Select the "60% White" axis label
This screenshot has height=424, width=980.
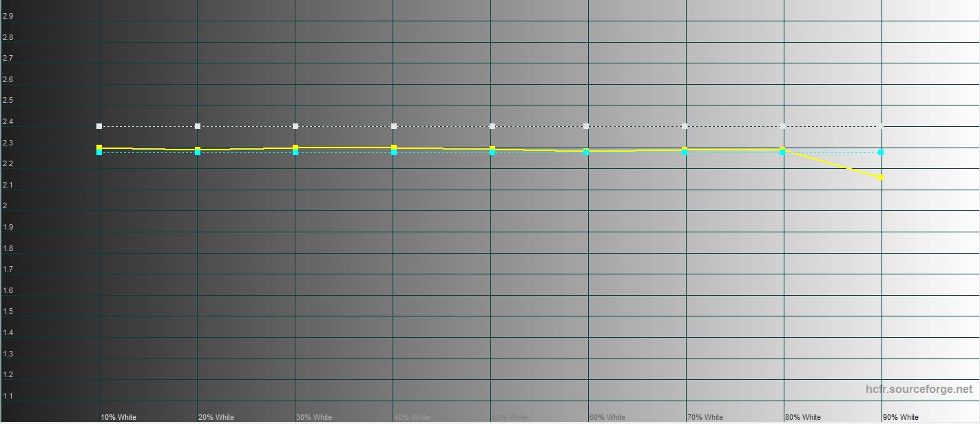[x=607, y=417]
